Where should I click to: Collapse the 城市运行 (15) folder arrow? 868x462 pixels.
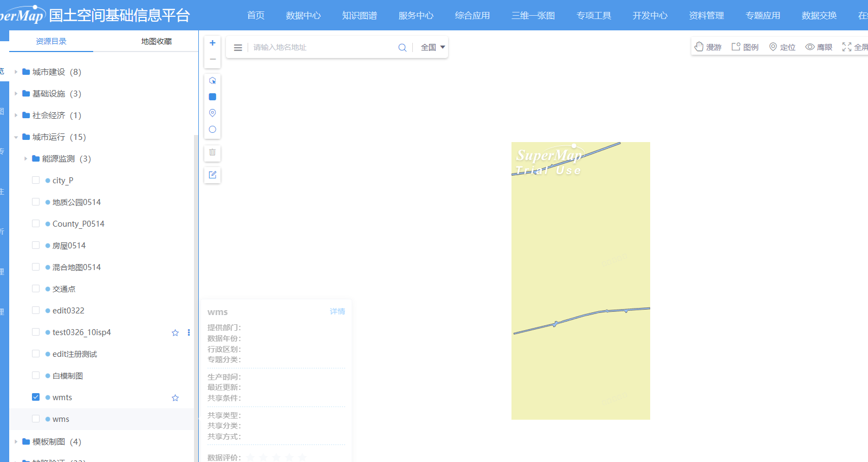tap(16, 137)
